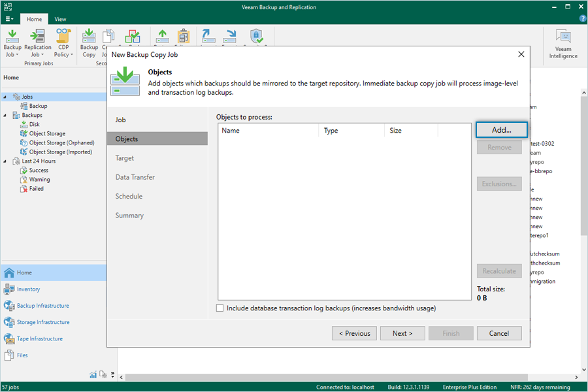
Task: Click the help question mark icon
Action: pos(583,19)
